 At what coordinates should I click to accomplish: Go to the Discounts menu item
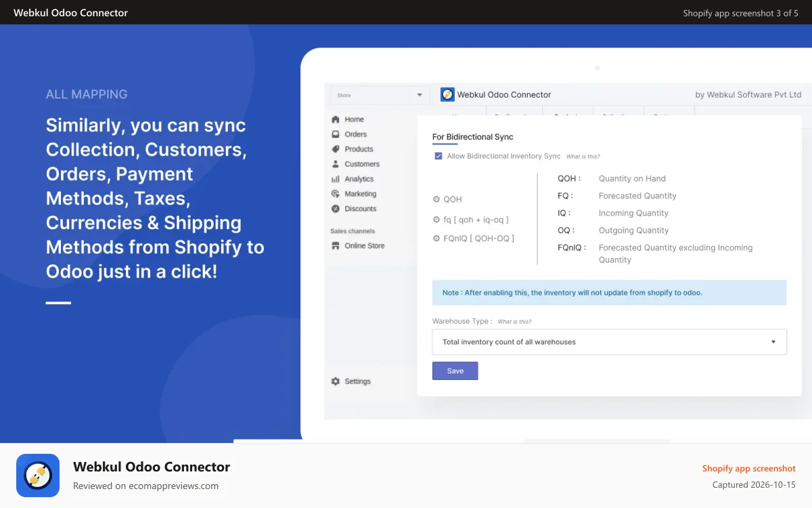click(360, 209)
